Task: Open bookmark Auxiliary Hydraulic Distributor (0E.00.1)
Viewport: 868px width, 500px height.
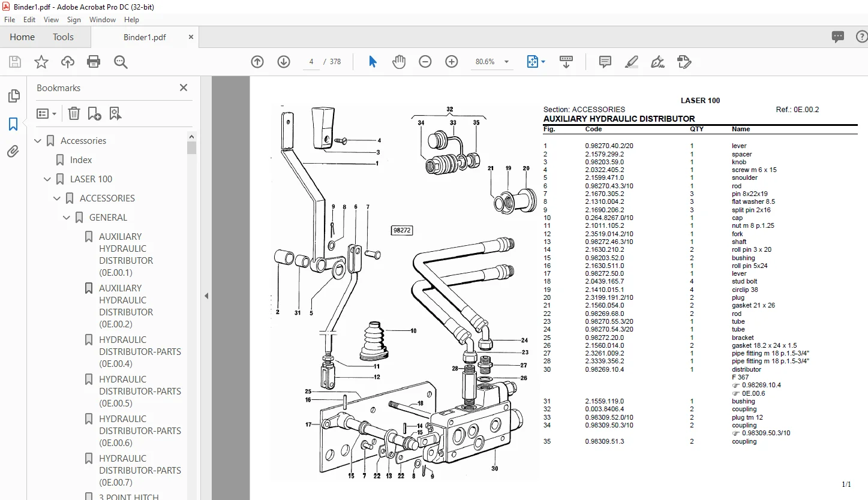Action: coord(126,255)
